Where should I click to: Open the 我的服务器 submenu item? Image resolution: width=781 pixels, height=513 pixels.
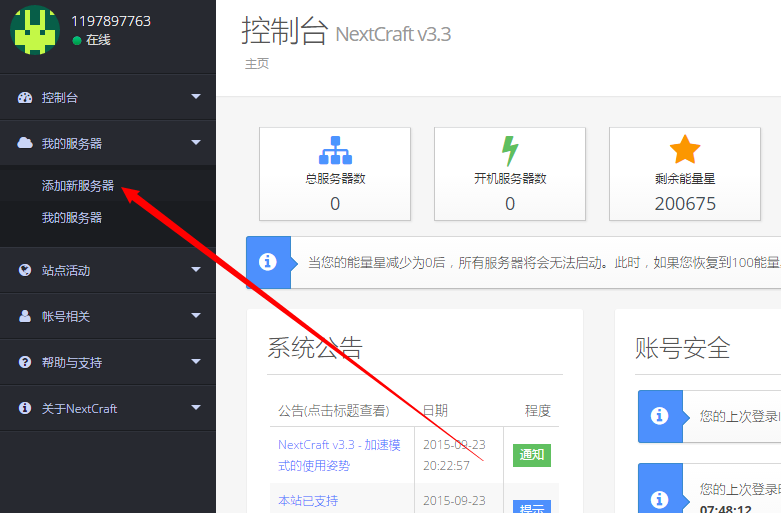point(72,218)
